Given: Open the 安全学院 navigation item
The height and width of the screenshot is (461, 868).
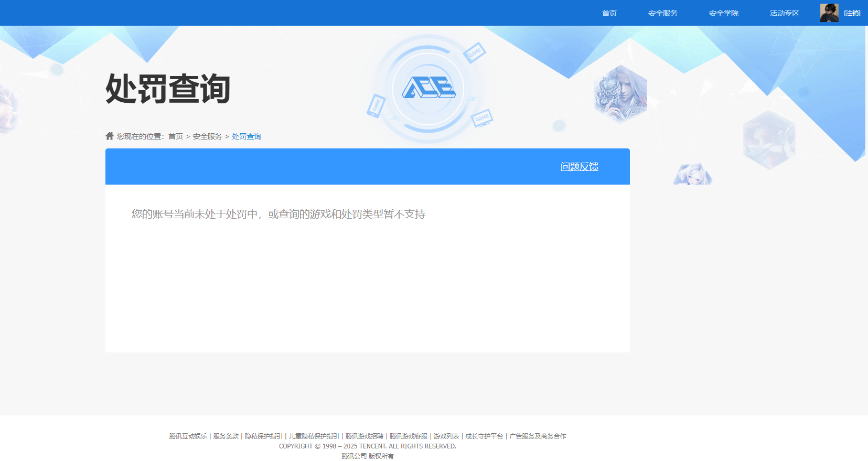Looking at the screenshot, I should [723, 13].
